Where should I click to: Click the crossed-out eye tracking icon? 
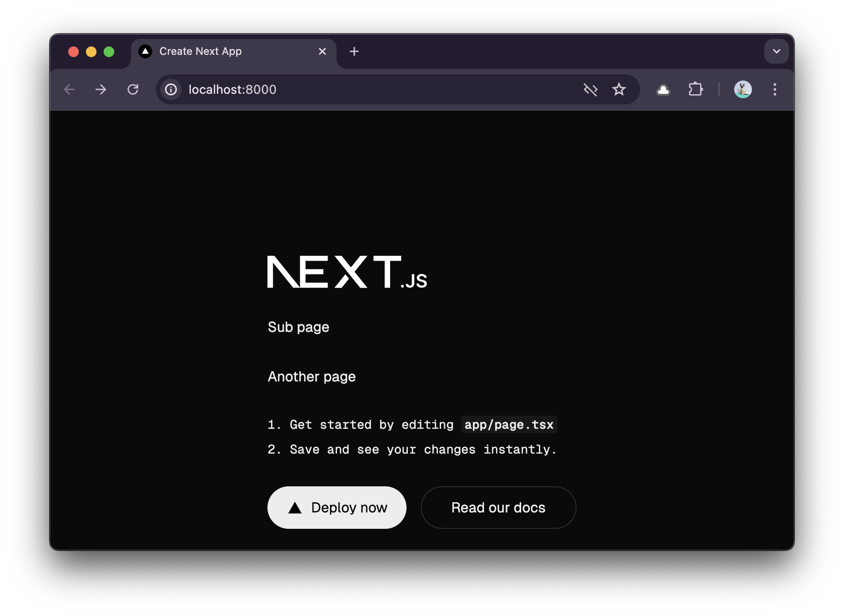[590, 90]
